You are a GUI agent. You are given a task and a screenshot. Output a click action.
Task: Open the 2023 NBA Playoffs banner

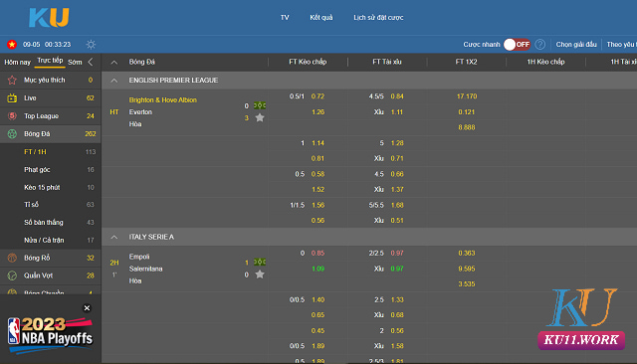[x=50, y=334]
